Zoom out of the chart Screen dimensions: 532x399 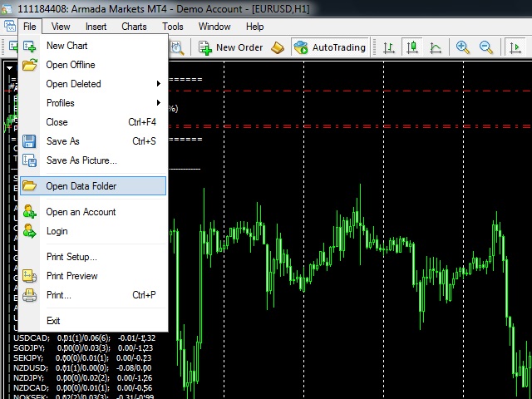pyautogui.click(x=486, y=47)
